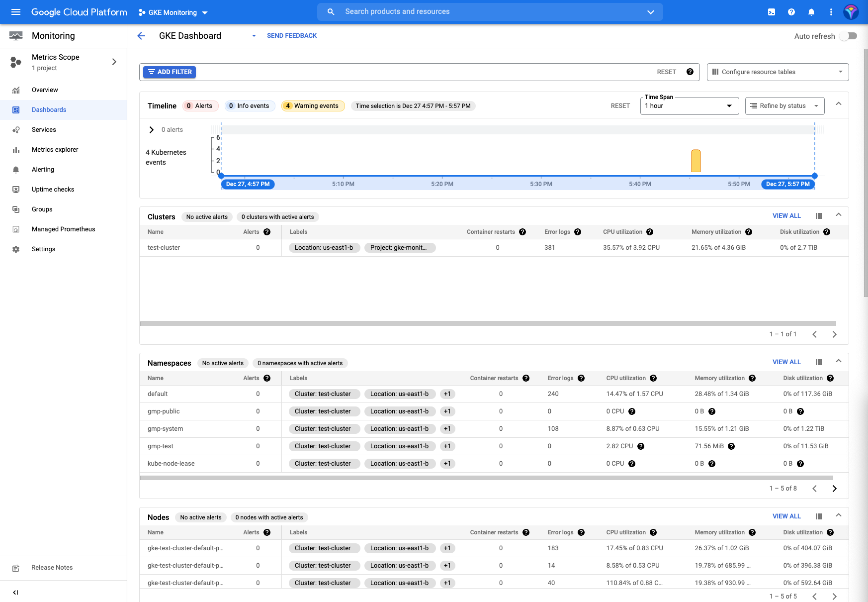Click info icon beside gmp-public 0 CPU
Screen dimensions: 868x602
(632, 411)
